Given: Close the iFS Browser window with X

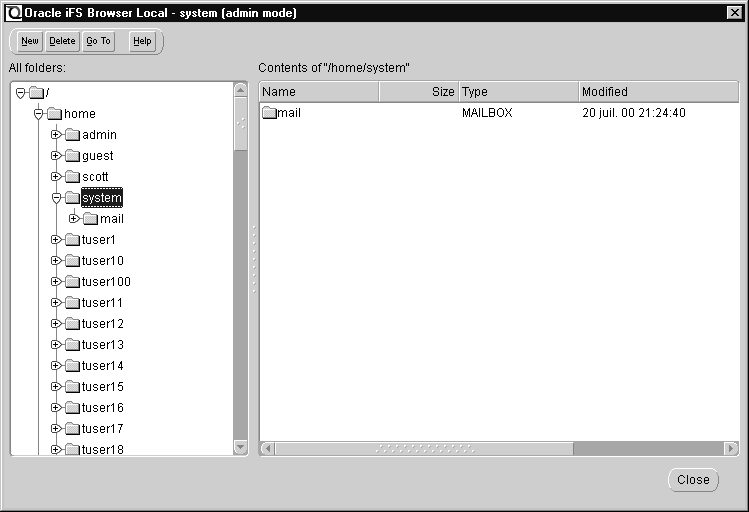Looking at the screenshot, I should click(x=734, y=13).
